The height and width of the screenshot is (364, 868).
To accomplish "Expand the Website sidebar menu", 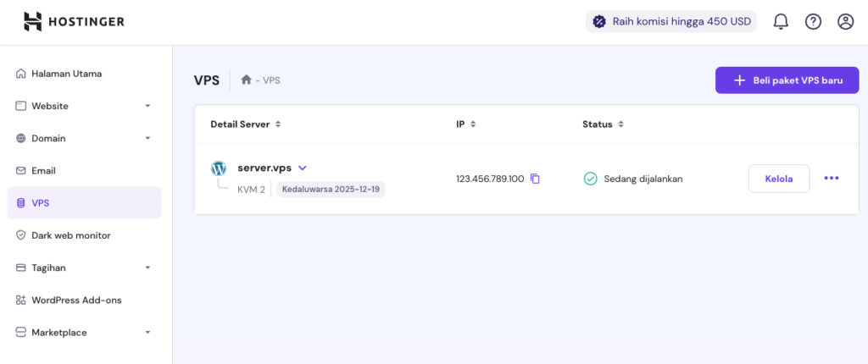I will pos(147,106).
